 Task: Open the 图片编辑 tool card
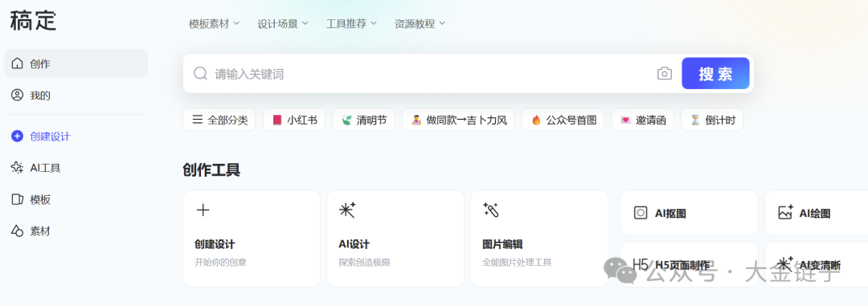(540, 239)
